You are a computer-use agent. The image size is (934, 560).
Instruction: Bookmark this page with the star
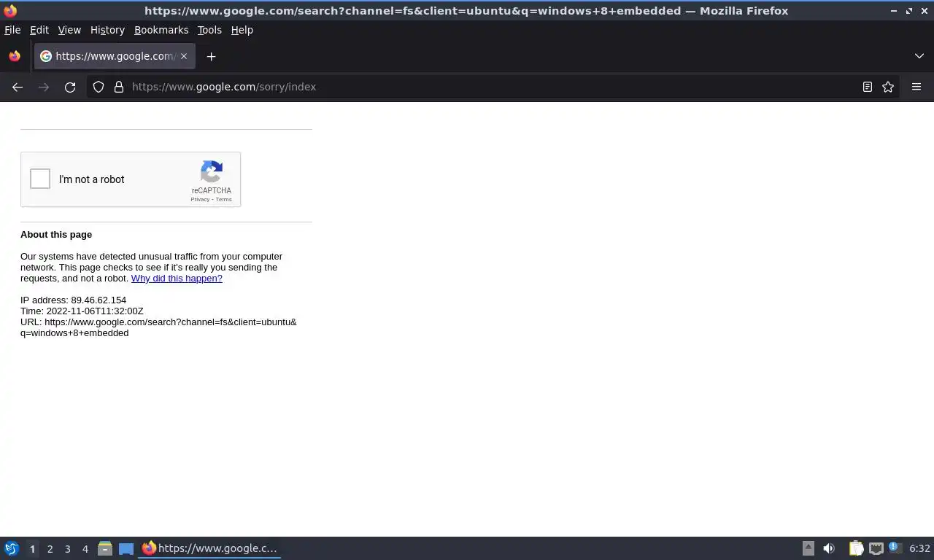(888, 87)
